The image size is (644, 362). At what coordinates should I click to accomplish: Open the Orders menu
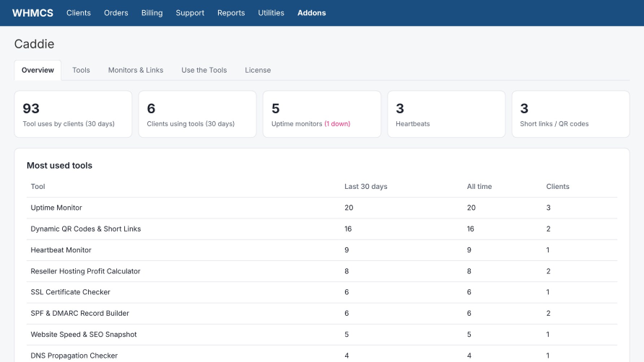pyautogui.click(x=116, y=13)
